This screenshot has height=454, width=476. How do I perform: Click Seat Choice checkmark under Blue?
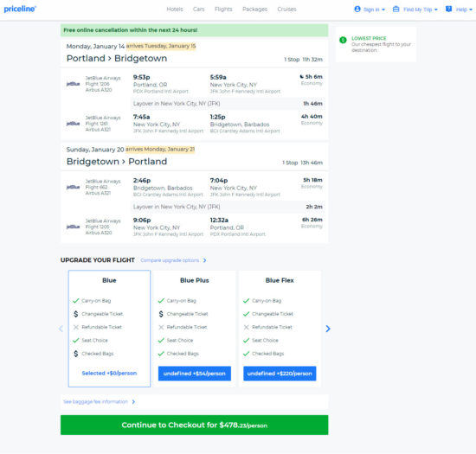[x=76, y=340]
